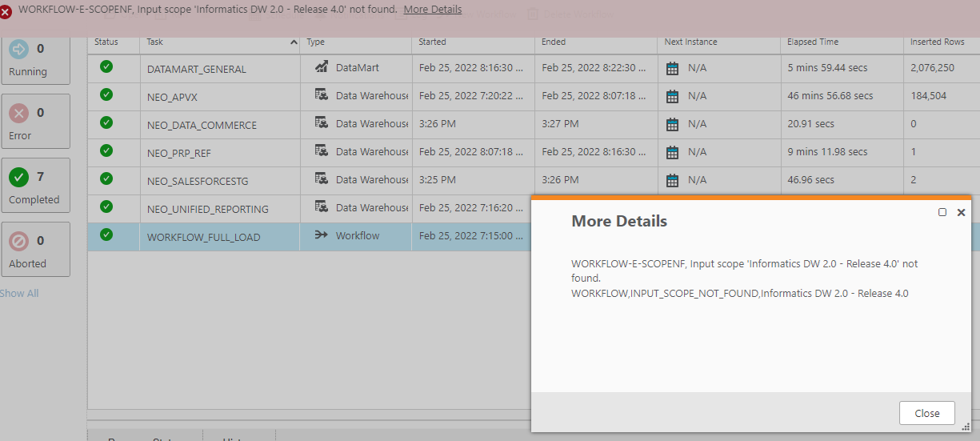Click green status check for NEO_DATA_COMMERCE
The width and height of the screenshot is (980, 441).
(x=106, y=122)
